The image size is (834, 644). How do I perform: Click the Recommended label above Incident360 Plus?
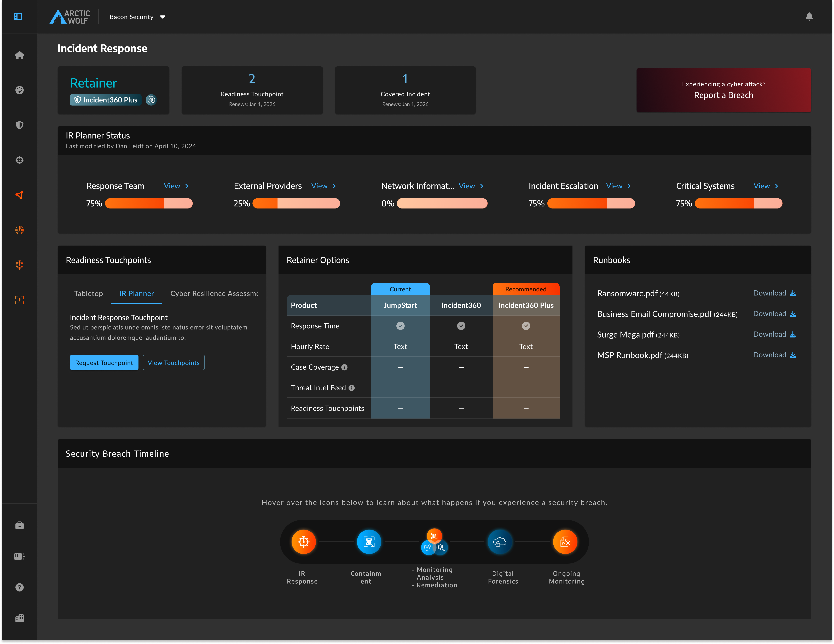click(526, 289)
